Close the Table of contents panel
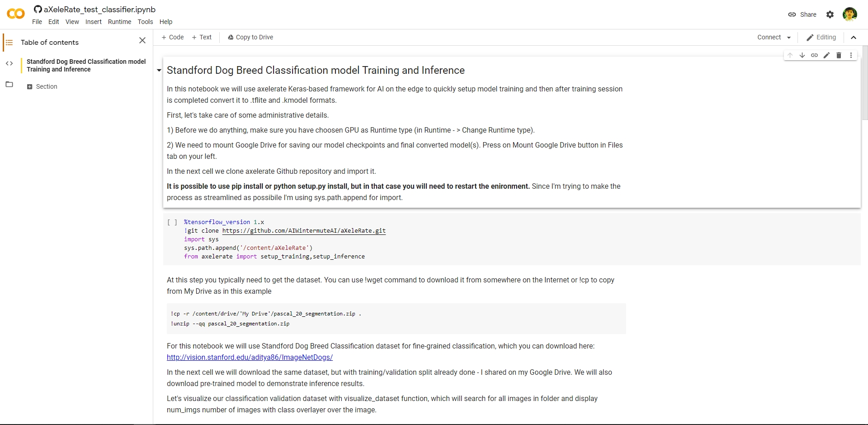Screen dimensions: 868x425 [142, 41]
